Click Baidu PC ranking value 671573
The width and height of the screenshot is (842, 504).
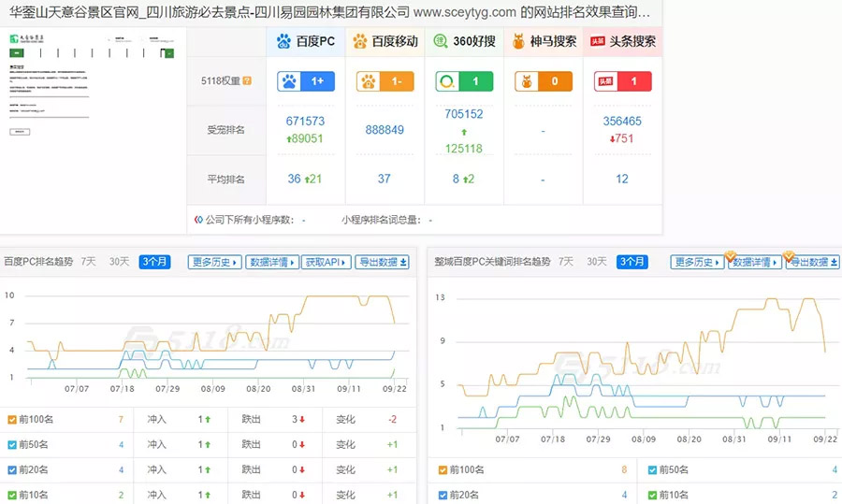click(305, 121)
